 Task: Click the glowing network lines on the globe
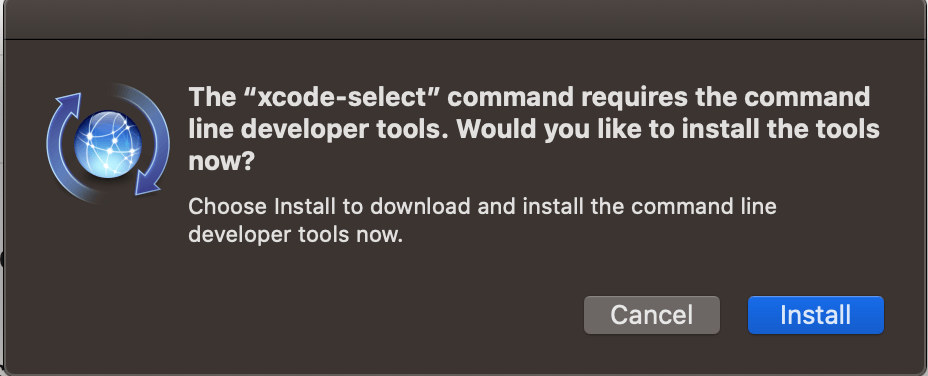[108, 144]
